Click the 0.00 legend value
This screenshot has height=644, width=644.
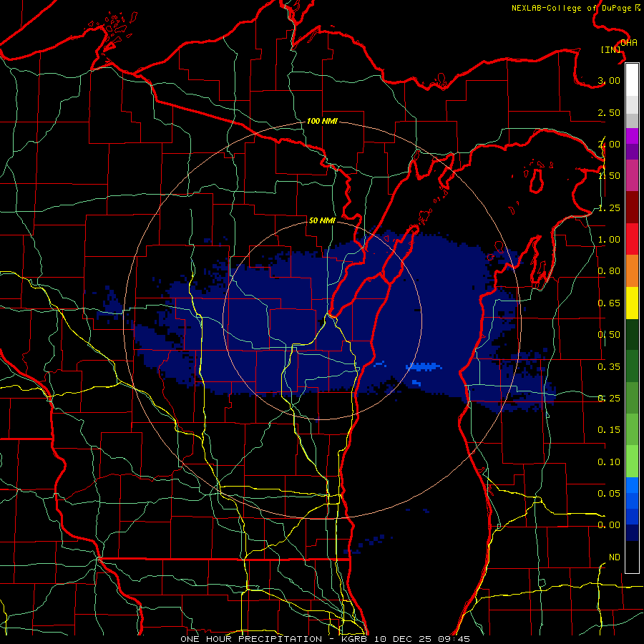pyautogui.click(x=609, y=525)
